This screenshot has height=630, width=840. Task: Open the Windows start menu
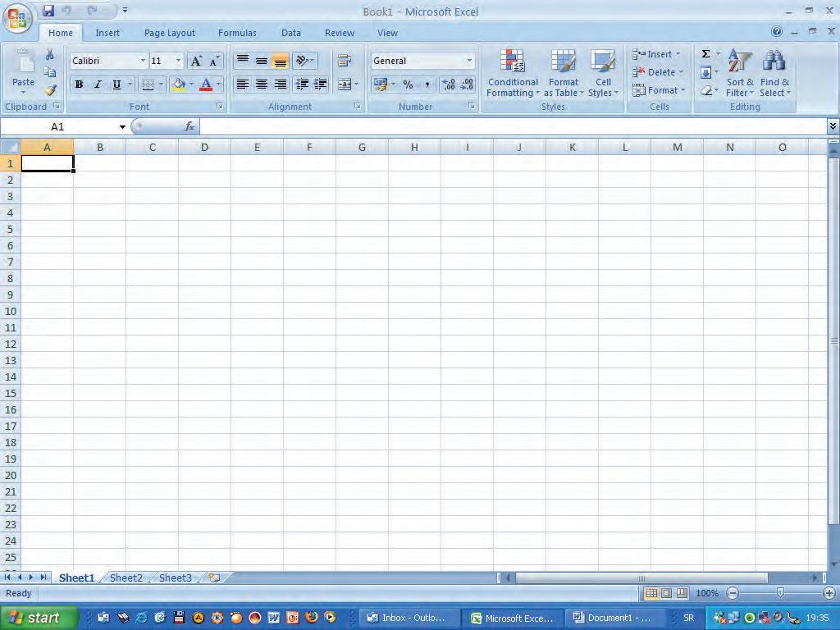39,618
